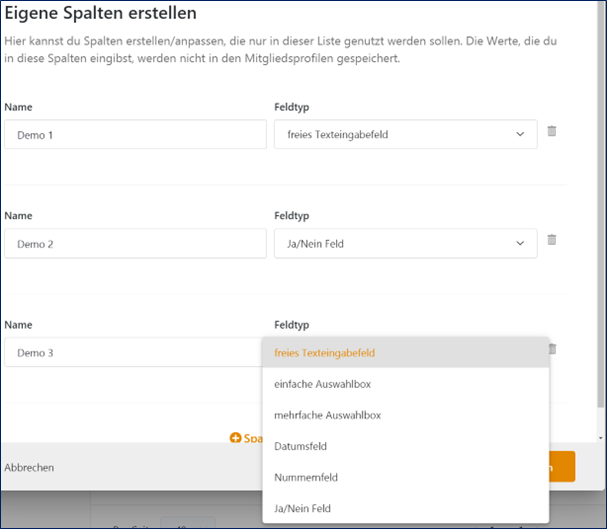
Task: Open Feldtyp dropdown for Demo 1
Action: click(x=405, y=134)
